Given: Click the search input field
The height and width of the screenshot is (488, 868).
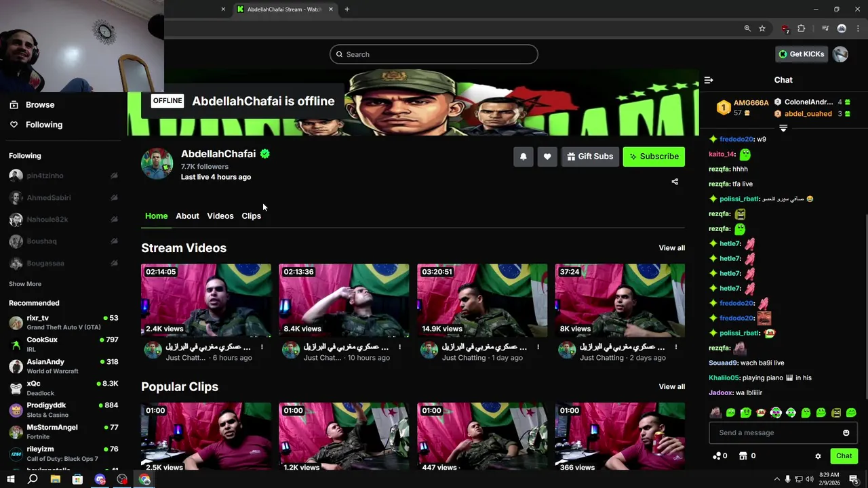Looking at the screenshot, I should point(434,54).
